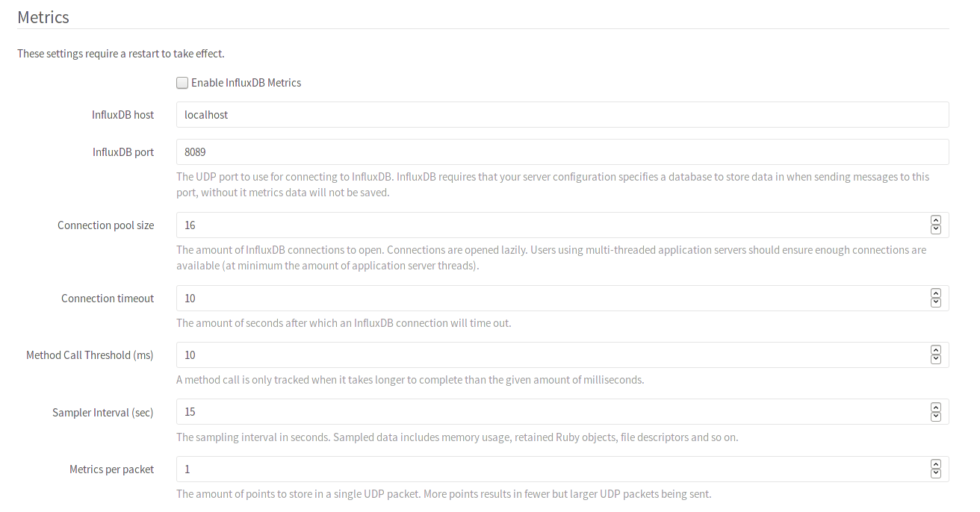The image size is (980, 512).
Task: Decrease the Sampler Interval with the down stepper
Action: tap(935, 416)
